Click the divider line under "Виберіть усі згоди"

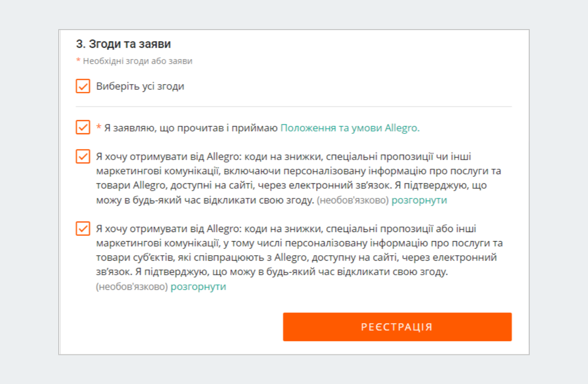tap(294, 106)
